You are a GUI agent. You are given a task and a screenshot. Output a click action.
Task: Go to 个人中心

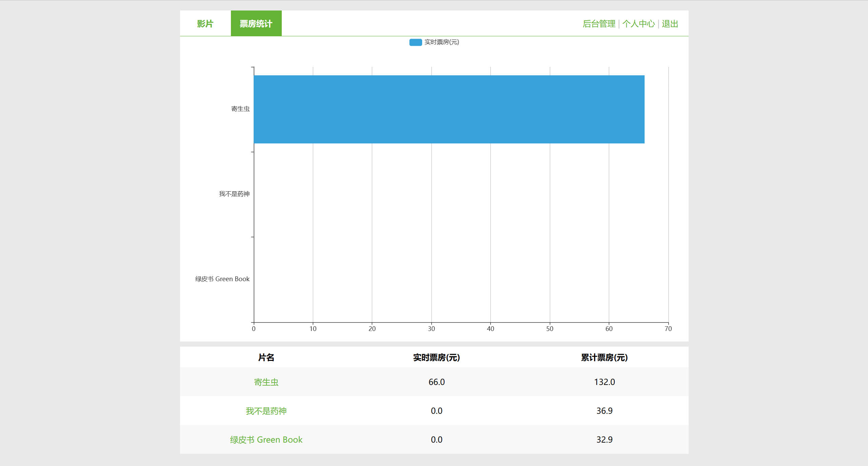(638, 24)
